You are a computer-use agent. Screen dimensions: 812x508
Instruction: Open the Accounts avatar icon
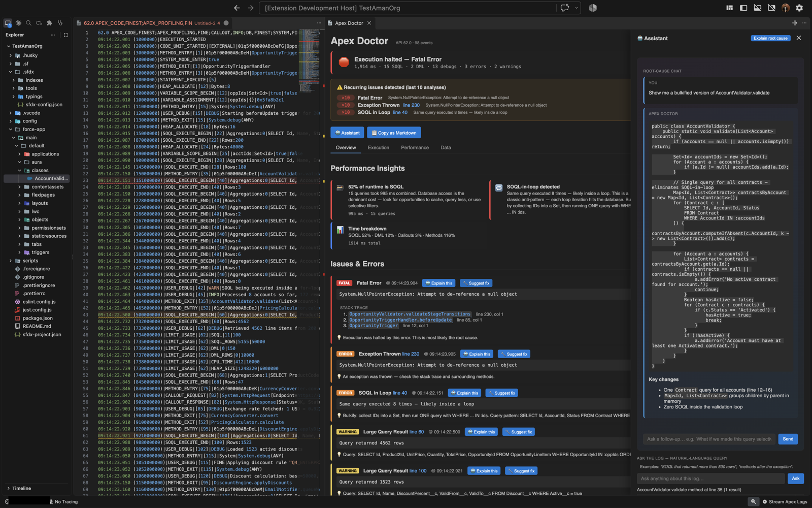click(786, 8)
